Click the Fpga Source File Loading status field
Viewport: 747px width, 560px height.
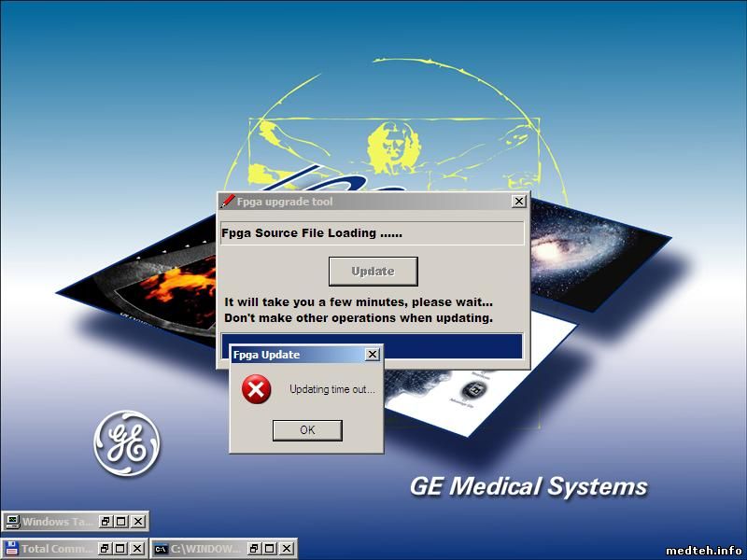[x=372, y=233]
